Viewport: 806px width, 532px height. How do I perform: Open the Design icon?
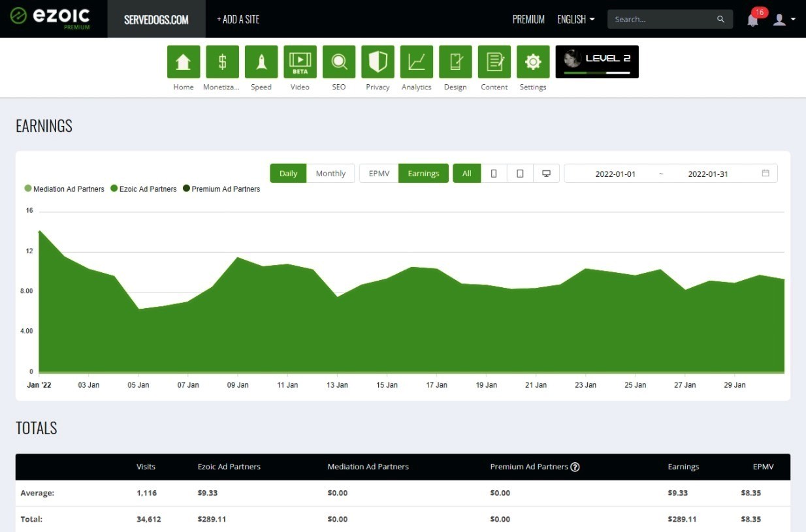click(455, 62)
